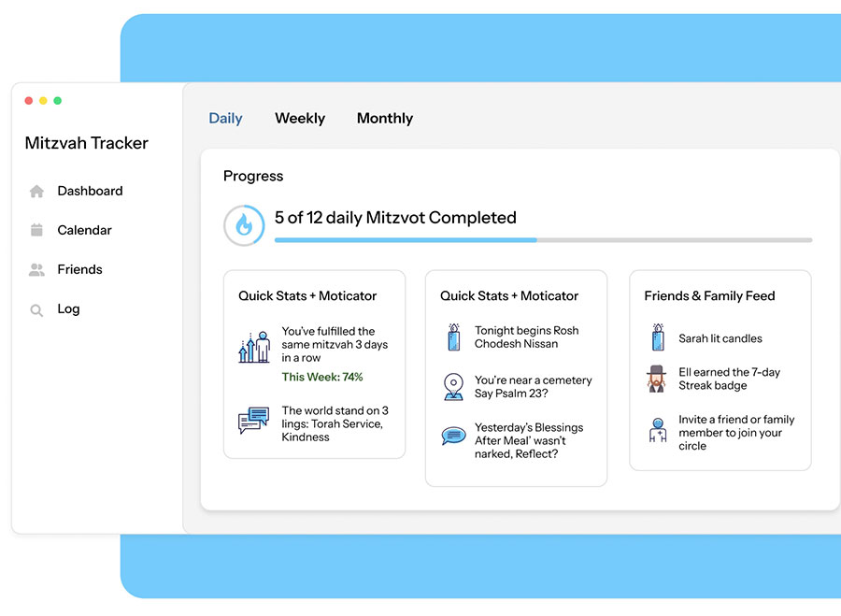Screen dimensions: 841x616
Task: Click the home icon beside Dashboard
Action: (36, 192)
